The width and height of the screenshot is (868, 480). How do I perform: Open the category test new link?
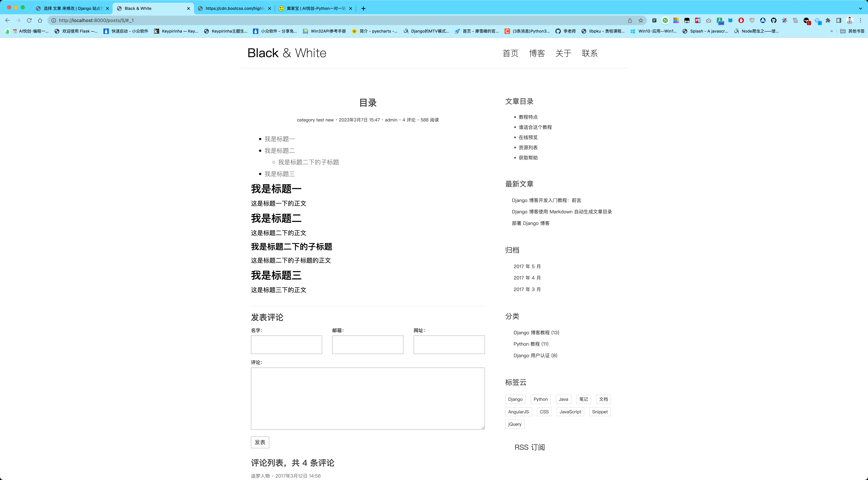click(x=315, y=120)
